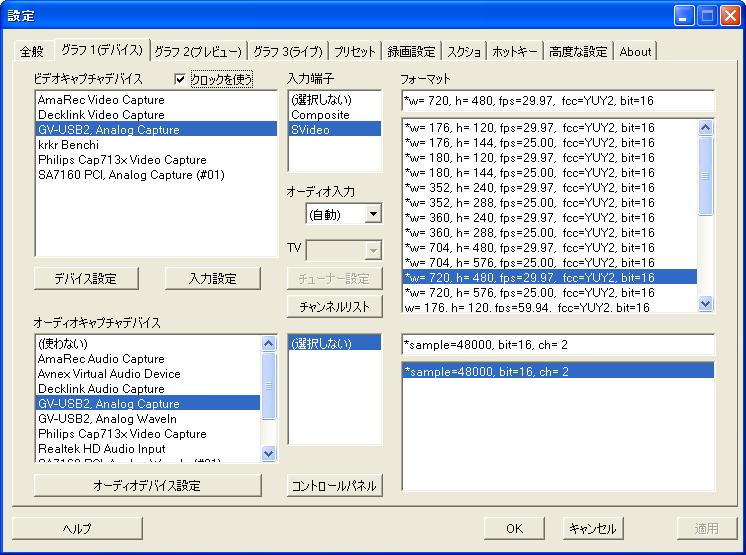746x555 pixels.
Task: Select format w=352, h=240, fps=29.97
Action: [x=550, y=187]
